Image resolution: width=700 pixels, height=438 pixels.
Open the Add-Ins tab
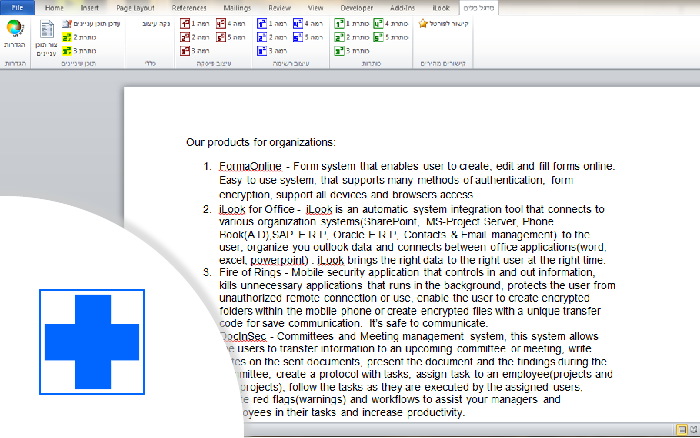point(402,8)
